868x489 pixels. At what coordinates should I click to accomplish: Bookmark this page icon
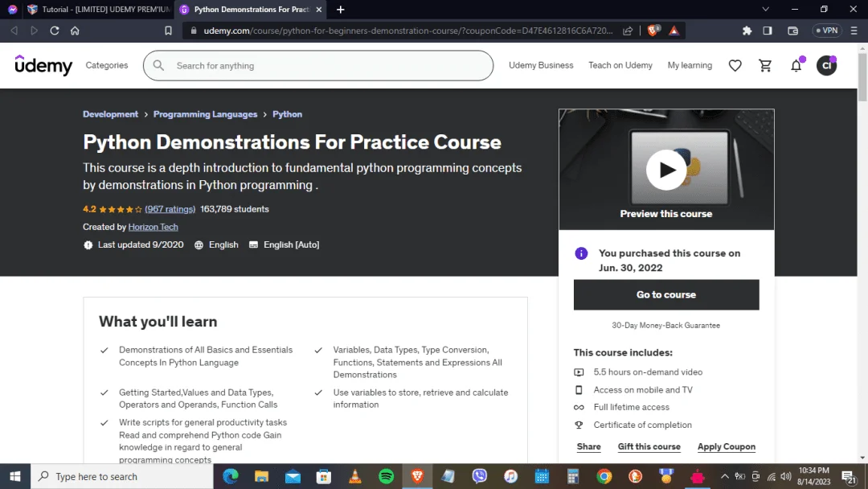tap(168, 31)
